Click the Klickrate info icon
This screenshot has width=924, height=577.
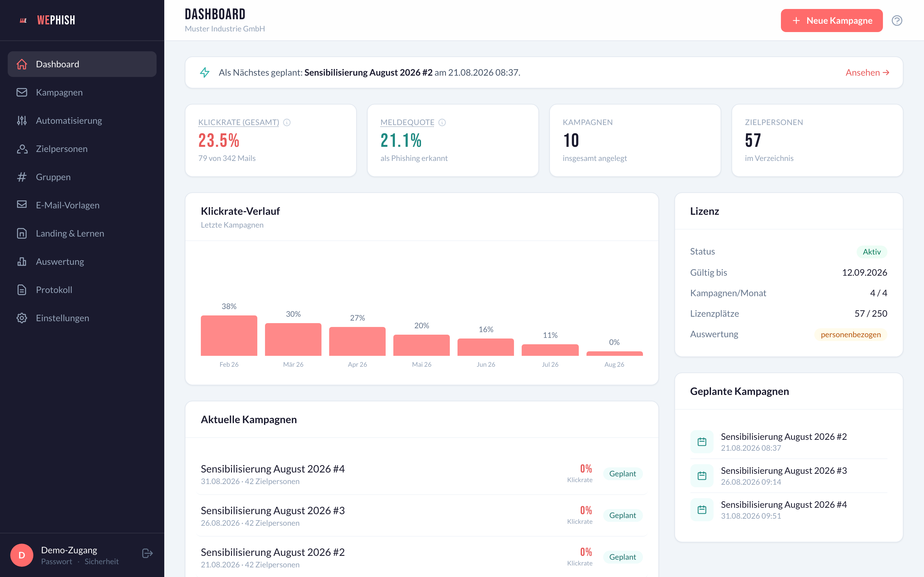coord(287,122)
